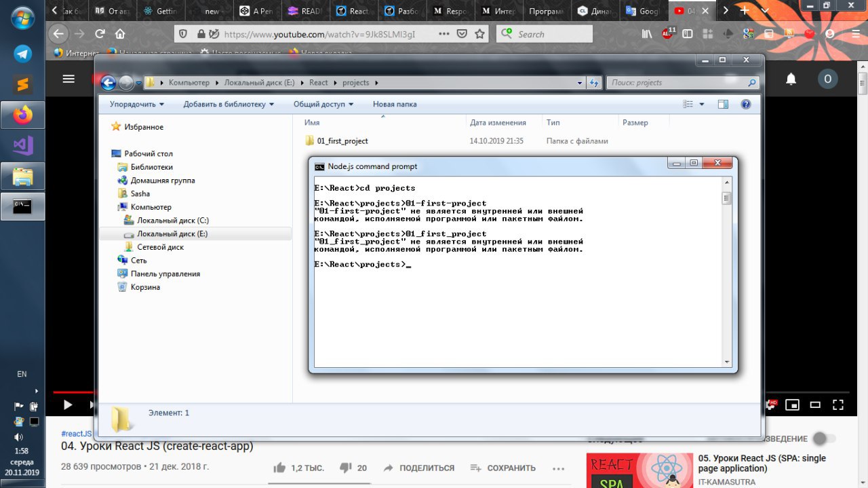The image size is (868, 488).
Task: Like the video with thumbs up
Action: [279, 468]
